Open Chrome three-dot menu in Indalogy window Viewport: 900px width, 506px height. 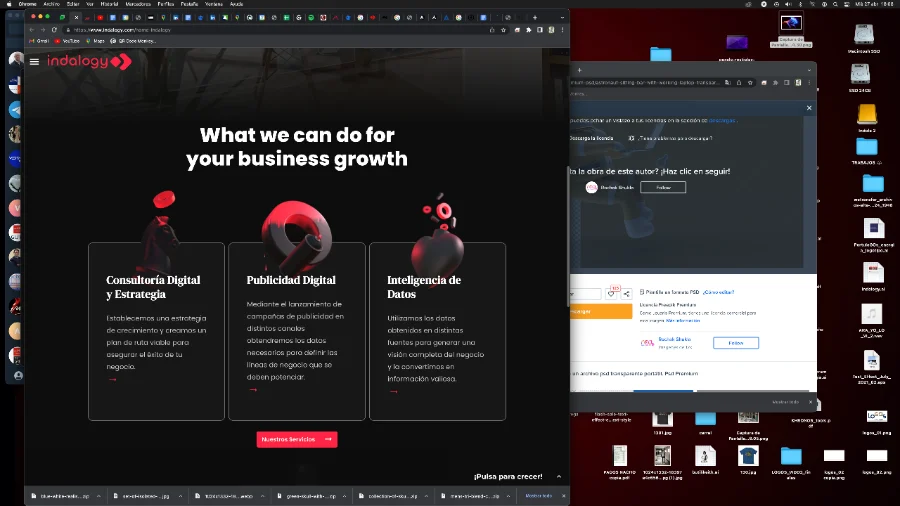click(x=562, y=30)
